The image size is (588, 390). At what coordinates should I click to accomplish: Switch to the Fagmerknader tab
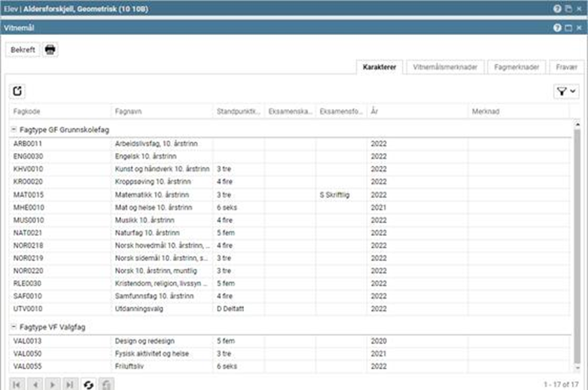(515, 67)
